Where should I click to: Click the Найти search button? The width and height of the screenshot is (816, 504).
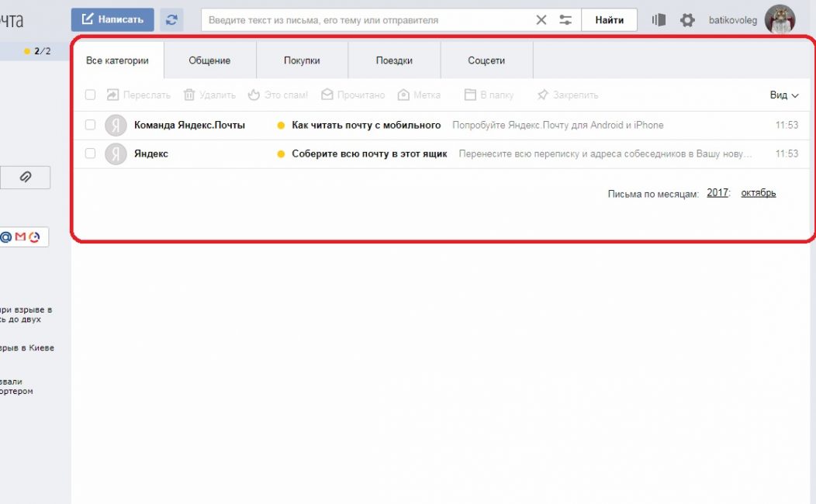pos(610,19)
